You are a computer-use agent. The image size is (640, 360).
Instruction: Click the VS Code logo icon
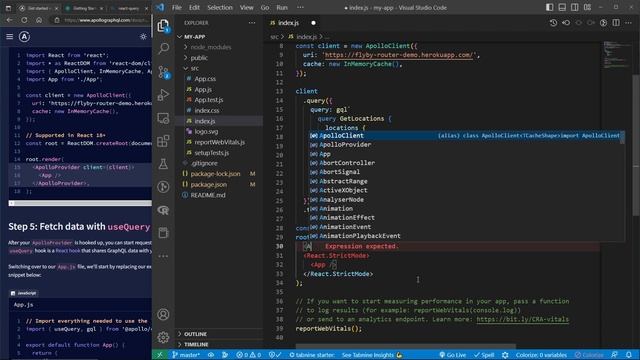point(160,7)
